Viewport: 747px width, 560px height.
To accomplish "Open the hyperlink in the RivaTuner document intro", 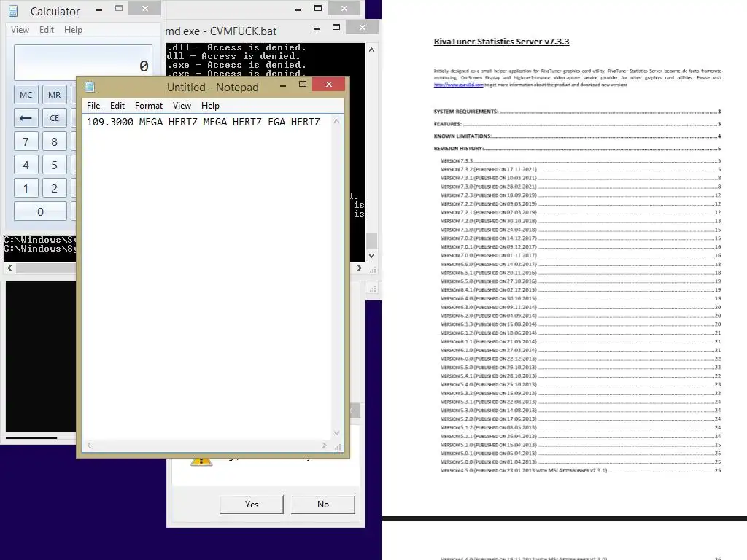I will tap(458, 85).
